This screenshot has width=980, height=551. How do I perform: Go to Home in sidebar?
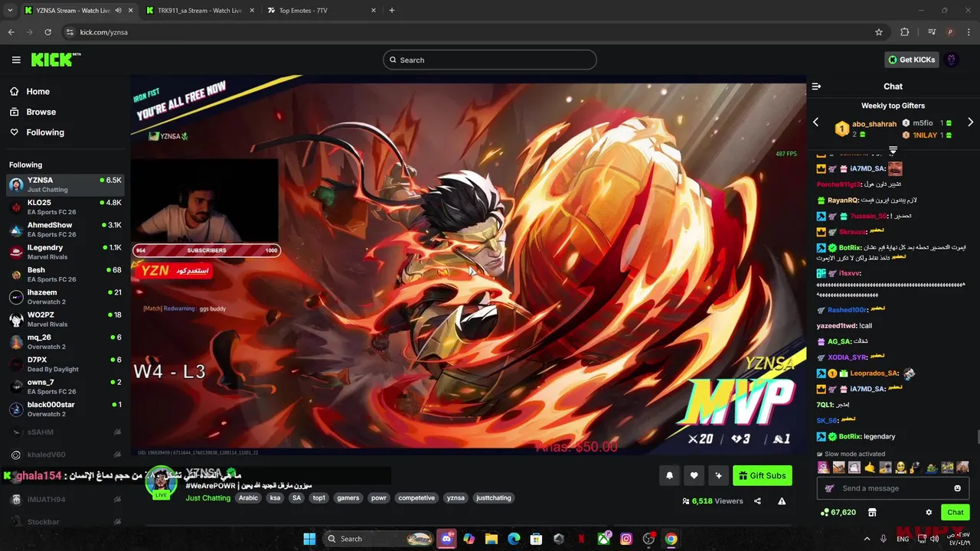(38, 91)
